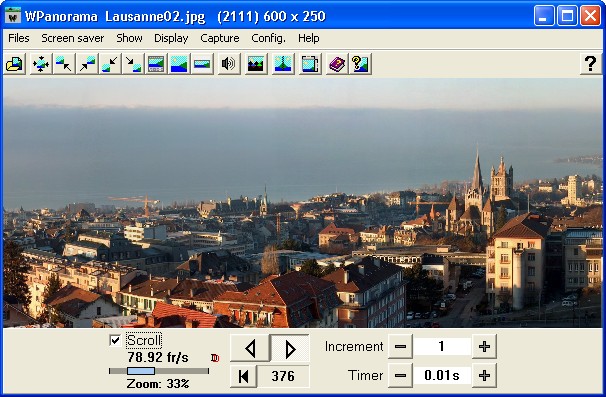The height and width of the screenshot is (397, 606).
Task: Click the Lausanne panorama image
Action: pyautogui.click(x=303, y=203)
